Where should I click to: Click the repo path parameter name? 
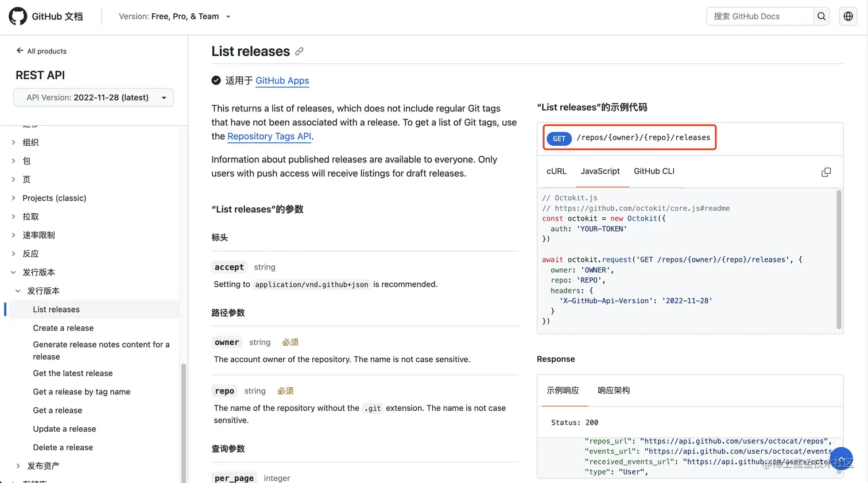click(x=224, y=391)
